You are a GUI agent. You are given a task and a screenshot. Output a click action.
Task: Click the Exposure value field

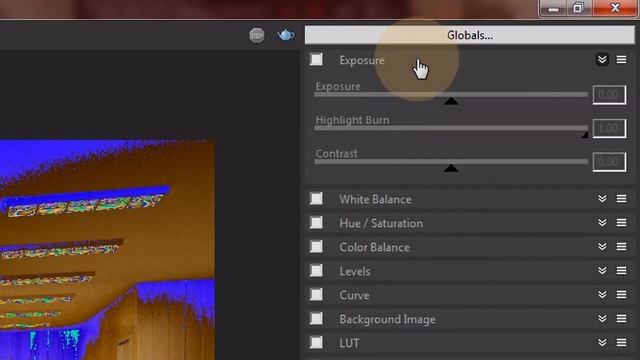point(609,95)
